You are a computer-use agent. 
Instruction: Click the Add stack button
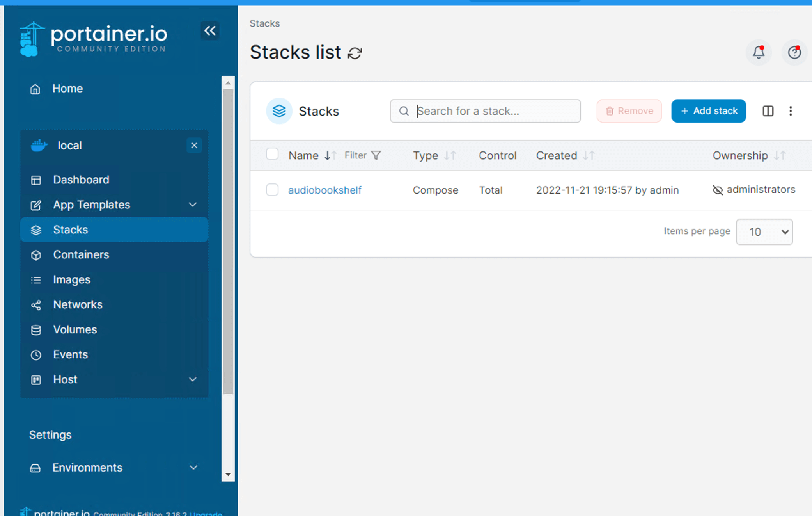(708, 111)
